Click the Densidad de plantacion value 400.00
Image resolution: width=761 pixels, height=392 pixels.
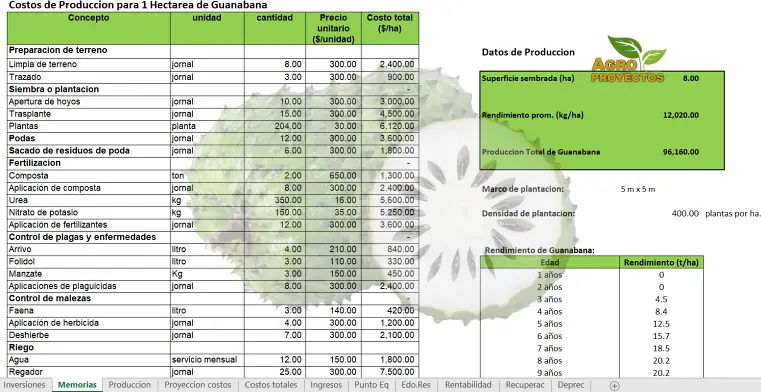click(x=685, y=213)
